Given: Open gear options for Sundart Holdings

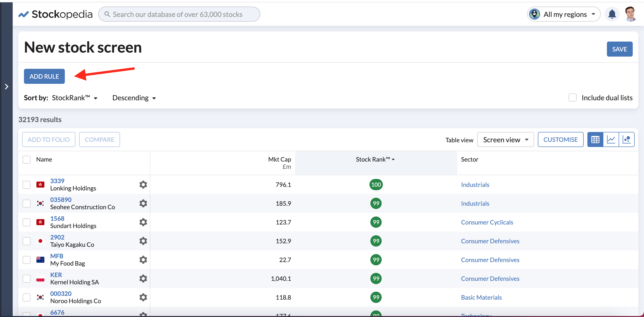Looking at the screenshot, I should click(x=143, y=222).
